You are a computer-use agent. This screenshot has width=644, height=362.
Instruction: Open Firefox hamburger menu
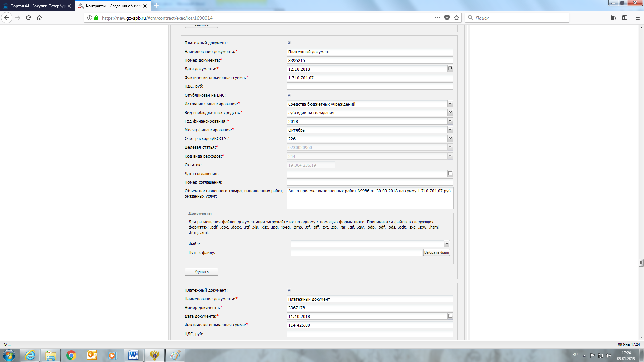point(637,18)
